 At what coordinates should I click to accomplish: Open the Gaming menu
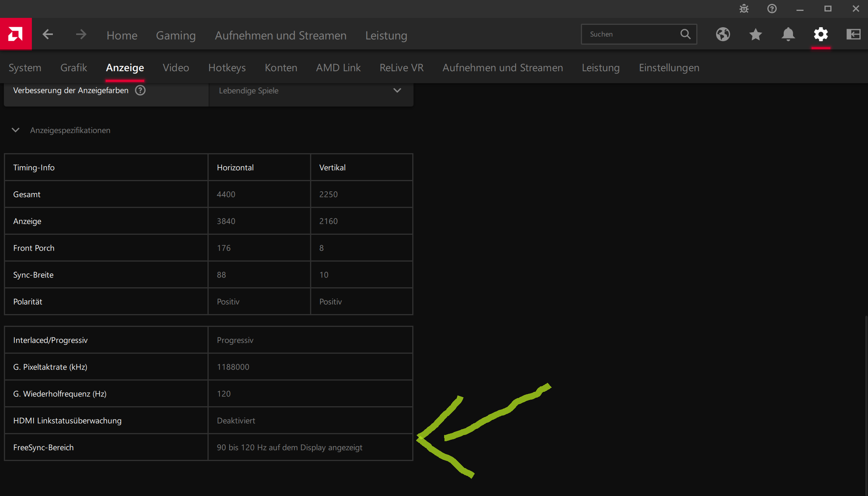176,35
